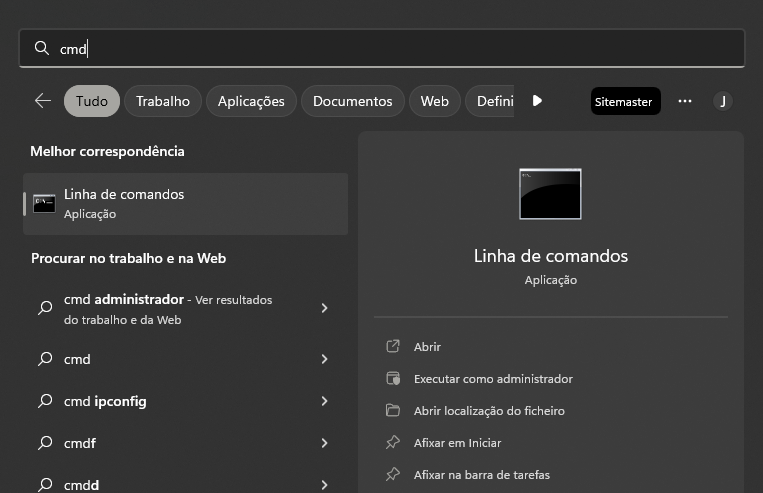Image resolution: width=763 pixels, height=493 pixels.
Task: Expand the cmdf suggestion chevron
Action: click(x=324, y=443)
